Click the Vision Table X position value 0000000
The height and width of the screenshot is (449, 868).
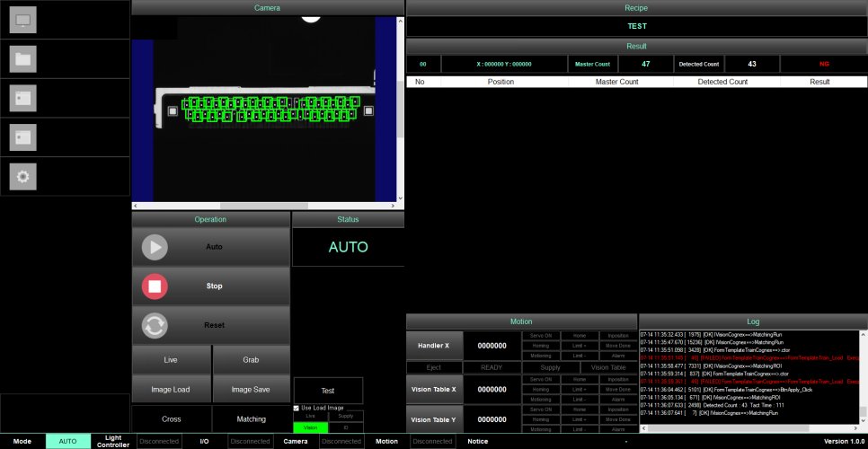[x=492, y=389]
